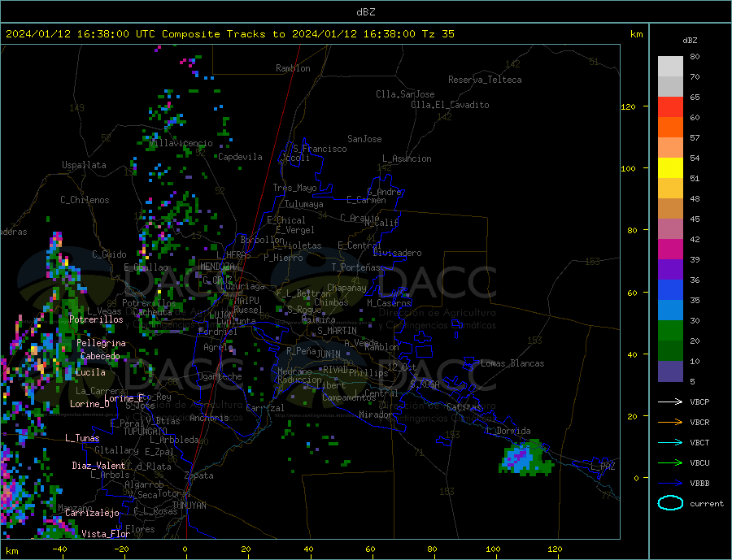Click the Capdevila map label
Viewport: 732px width, 560px height.
coord(241,157)
